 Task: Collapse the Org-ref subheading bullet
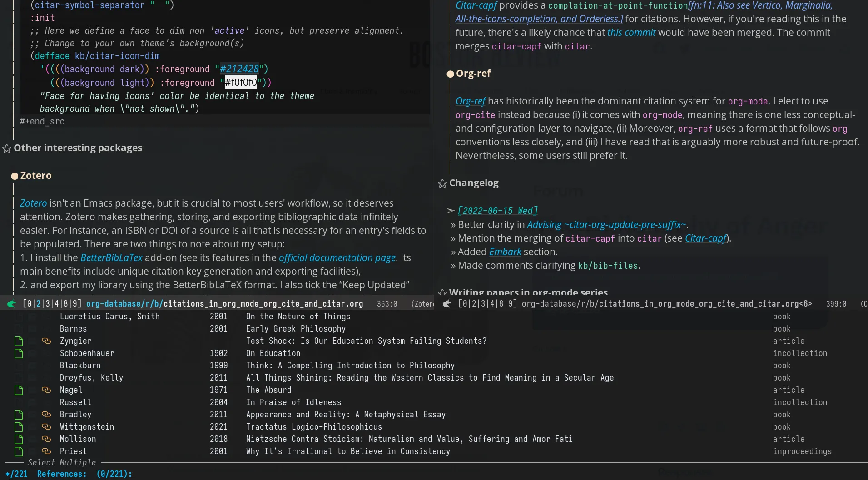(451, 74)
